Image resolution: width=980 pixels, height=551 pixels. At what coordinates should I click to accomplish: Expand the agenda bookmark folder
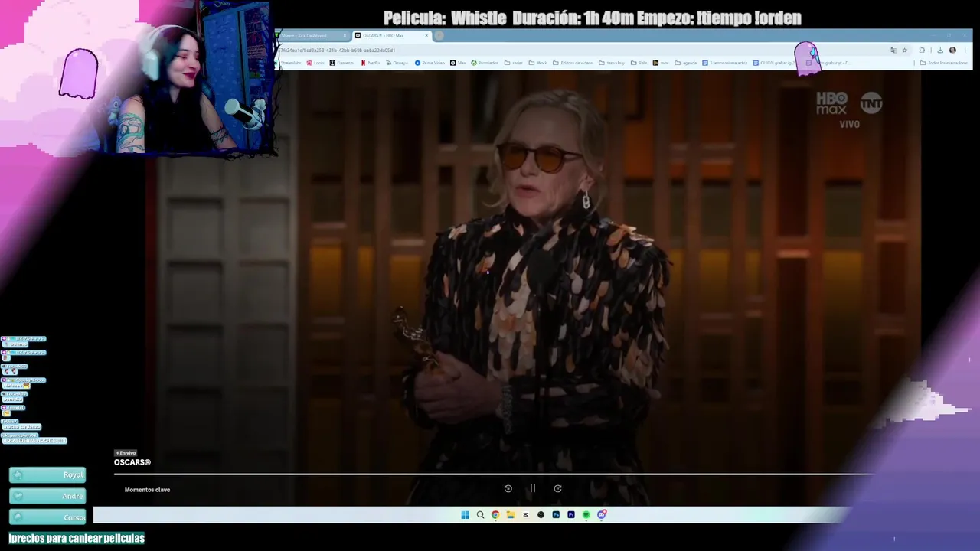(685, 63)
